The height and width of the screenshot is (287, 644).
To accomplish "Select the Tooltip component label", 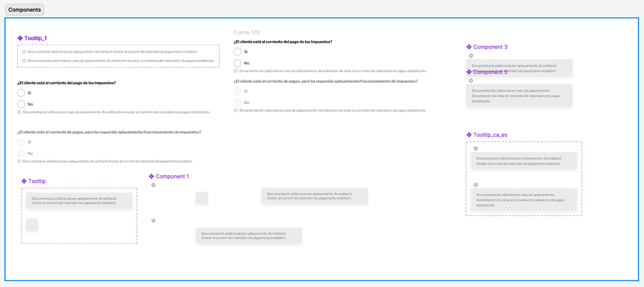I will pos(37,181).
